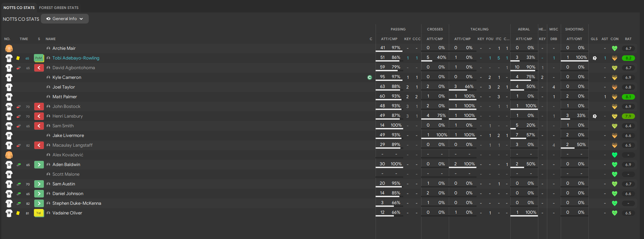Click the SHOOTING column group header
The width and height of the screenshot is (644, 239).
[574, 29]
